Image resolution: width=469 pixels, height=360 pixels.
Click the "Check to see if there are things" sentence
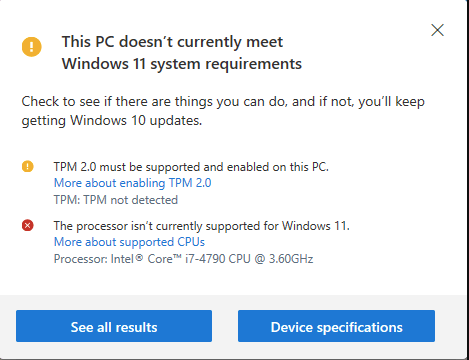(223, 102)
